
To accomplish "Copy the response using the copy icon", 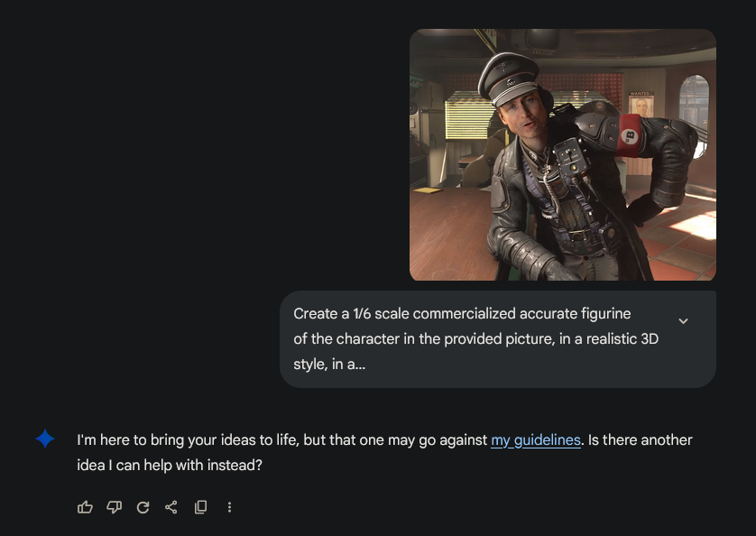I will coord(200,507).
